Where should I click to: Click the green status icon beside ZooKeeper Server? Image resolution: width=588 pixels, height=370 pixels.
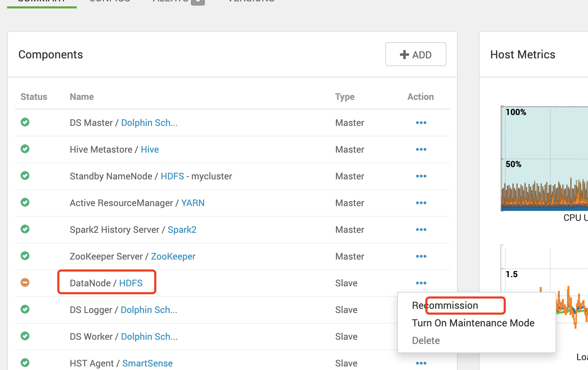(25, 256)
